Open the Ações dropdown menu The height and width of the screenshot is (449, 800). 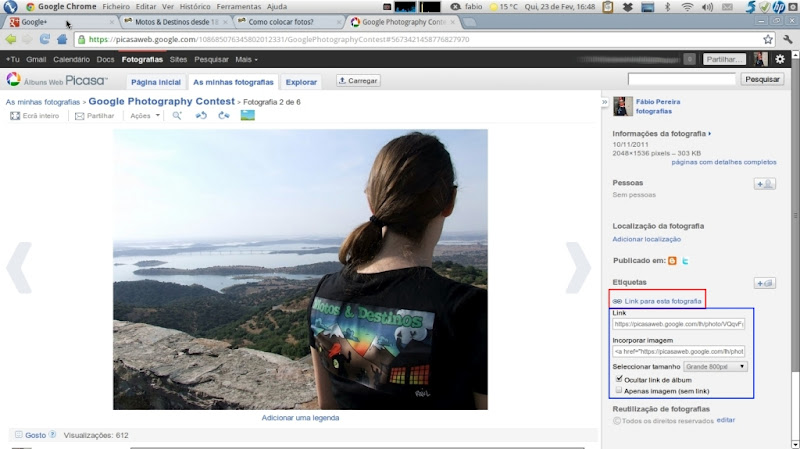coord(145,116)
